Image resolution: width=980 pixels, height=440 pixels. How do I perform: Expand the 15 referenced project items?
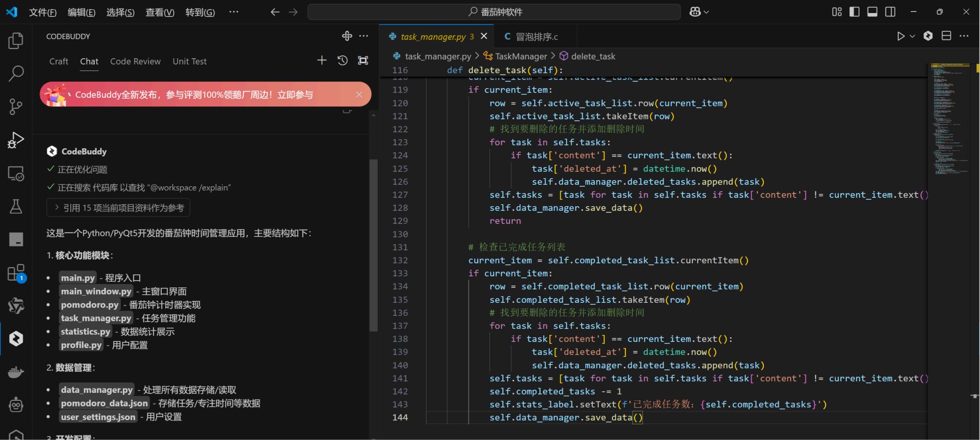(x=118, y=208)
